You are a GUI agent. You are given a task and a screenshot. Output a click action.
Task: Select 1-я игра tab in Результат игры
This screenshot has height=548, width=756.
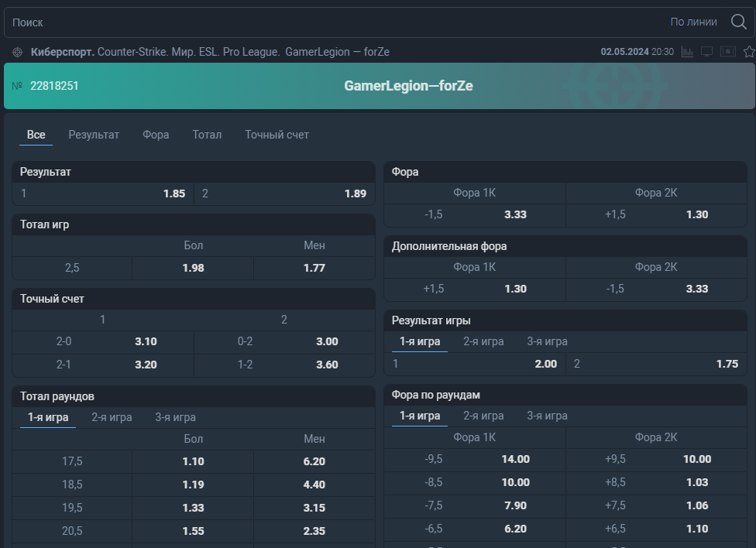(x=420, y=341)
